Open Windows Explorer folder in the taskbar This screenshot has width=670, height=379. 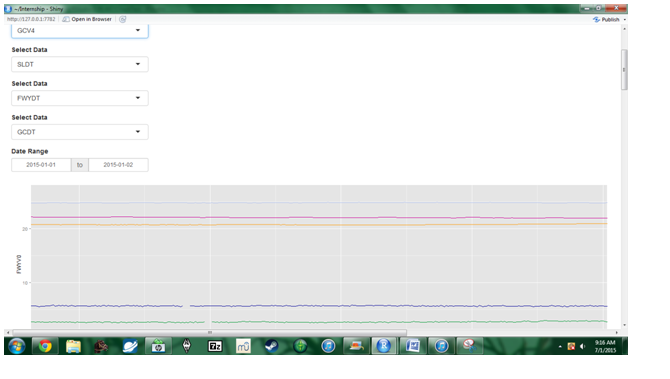[73, 346]
